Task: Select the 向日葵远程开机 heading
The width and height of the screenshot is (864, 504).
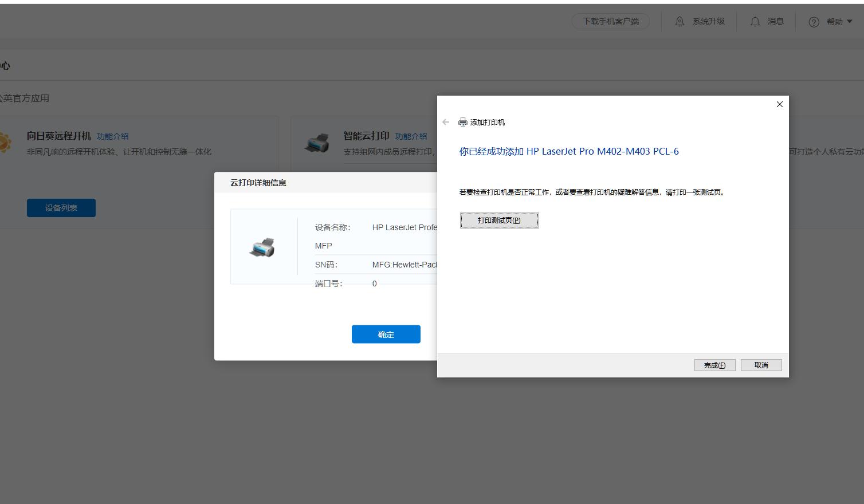Action: click(x=59, y=136)
